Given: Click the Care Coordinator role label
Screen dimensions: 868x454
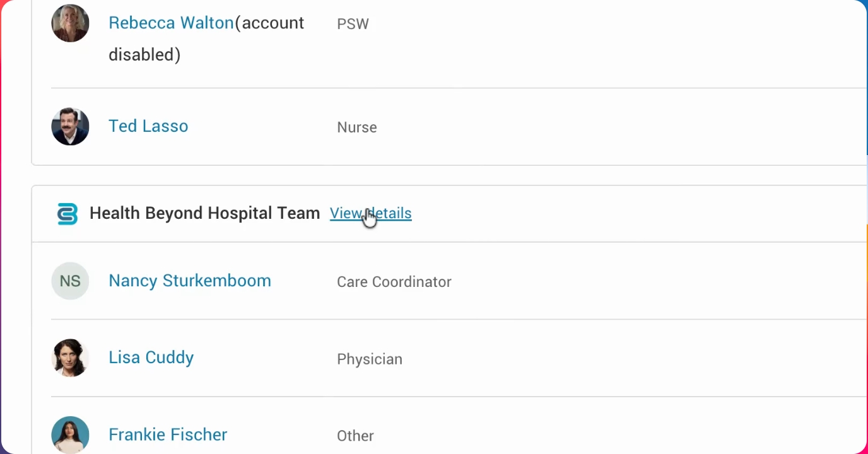Looking at the screenshot, I should [x=394, y=282].
